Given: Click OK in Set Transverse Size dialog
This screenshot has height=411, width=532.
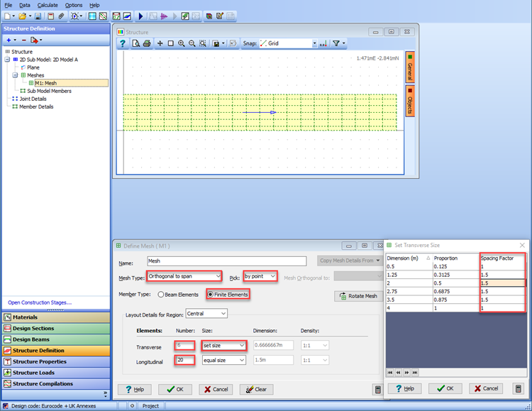Looking at the screenshot, I should 445,388.
